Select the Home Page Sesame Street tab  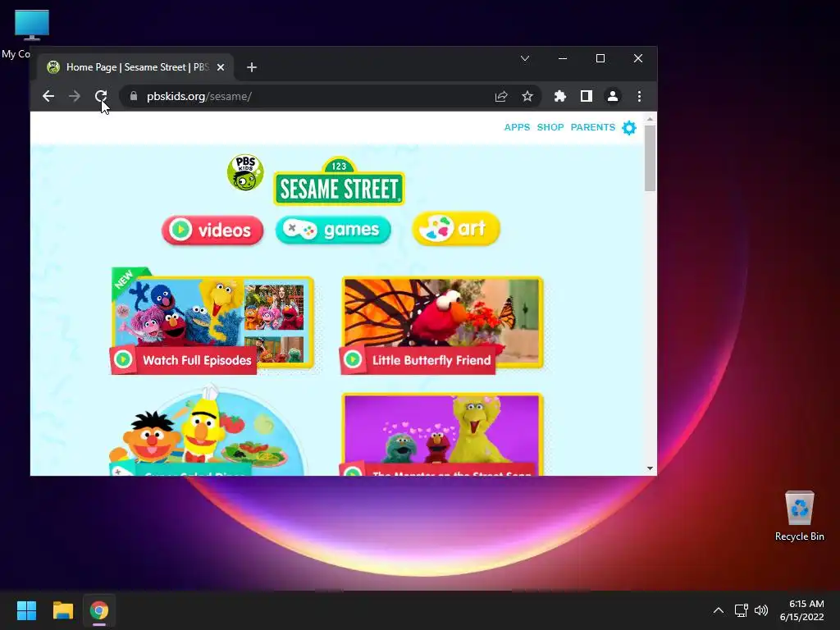tap(135, 67)
